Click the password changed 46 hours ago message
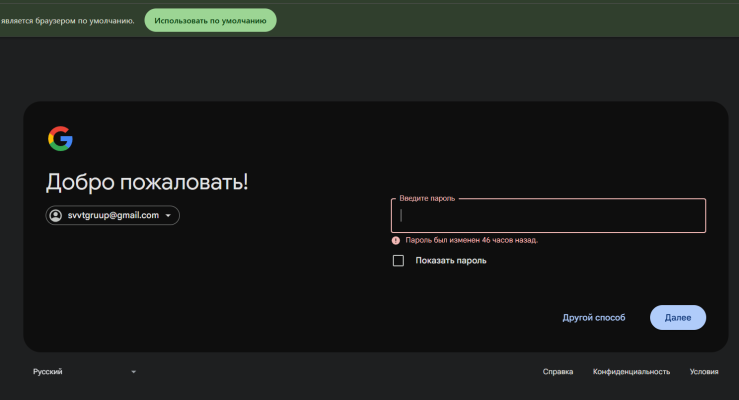This screenshot has width=739, height=400. coord(471,240)
